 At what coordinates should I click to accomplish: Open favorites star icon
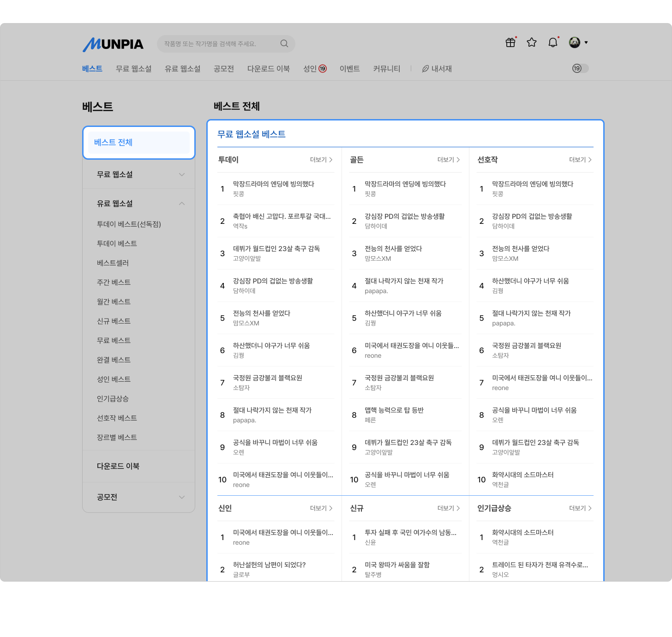532,42
